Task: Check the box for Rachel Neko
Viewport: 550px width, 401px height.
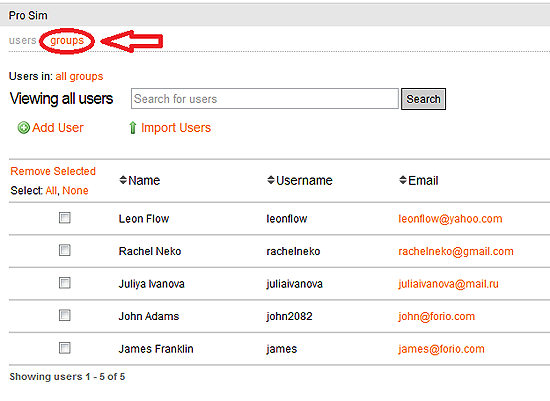Action: (x=65, y=250)
